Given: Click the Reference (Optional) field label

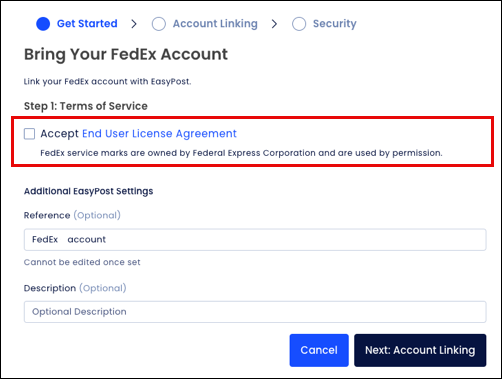Looking at the screenshot, I should [x=72, y=215].
